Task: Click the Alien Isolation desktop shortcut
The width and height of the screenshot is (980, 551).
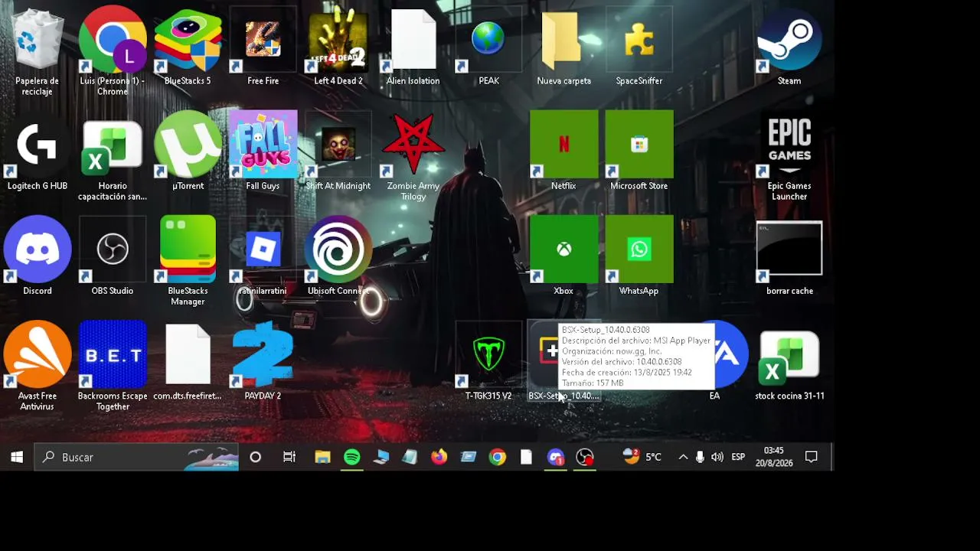Action: tap(413, 46)
